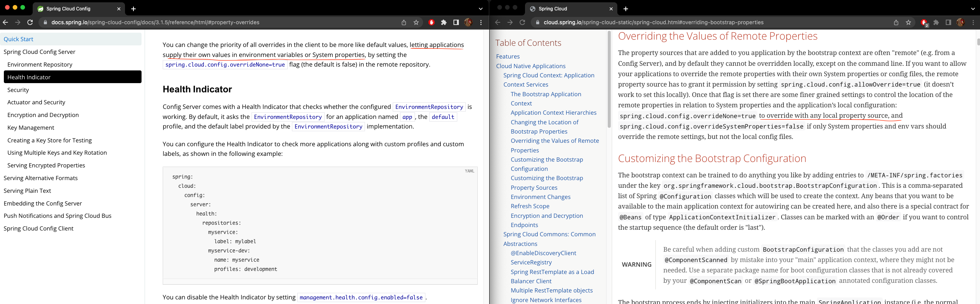Select Health Indicator in sidebar
Image resolution: width=980 pixels, height=304 pixels.
73,77
